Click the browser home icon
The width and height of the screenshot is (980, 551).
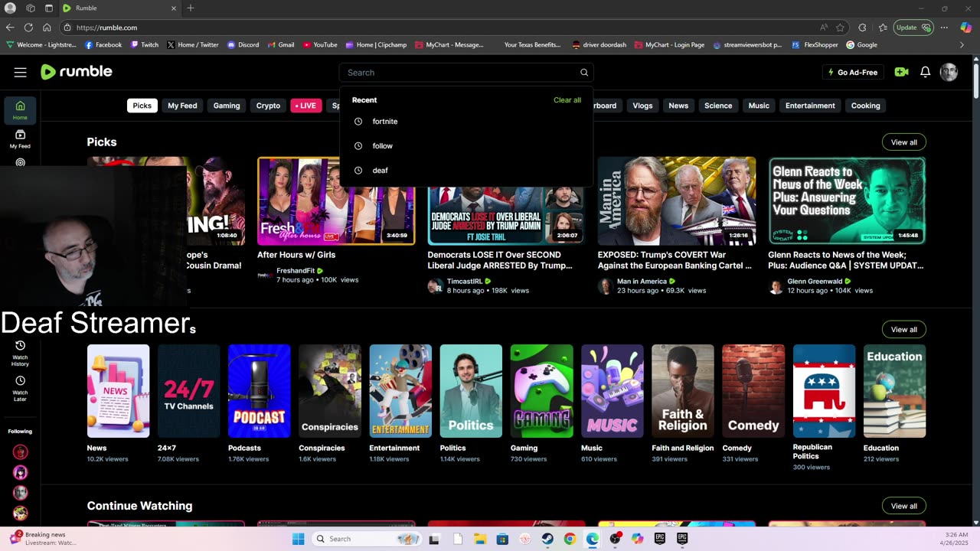coord(47,28)
